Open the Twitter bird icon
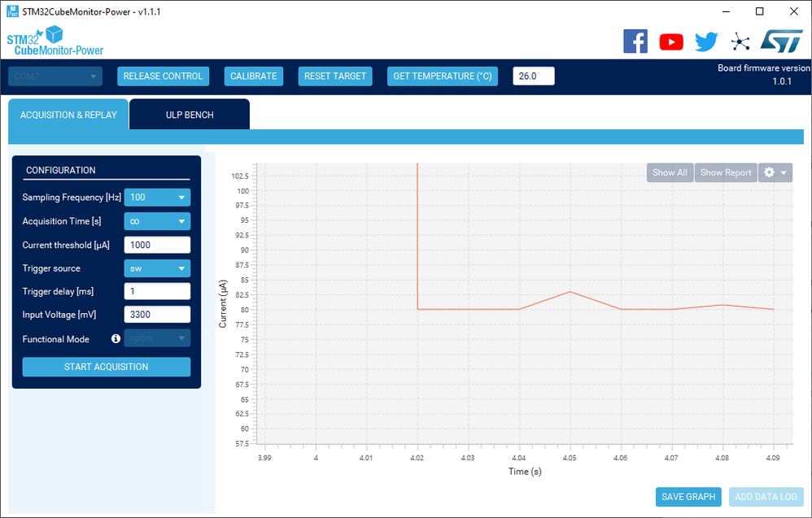Viewport: 812px width, 518px height. coord(706,42)
